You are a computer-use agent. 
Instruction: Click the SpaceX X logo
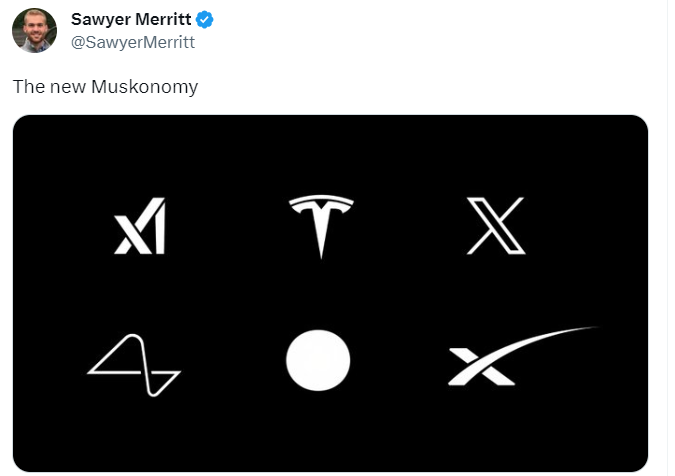pyautogui.click(x=482, y=367)
